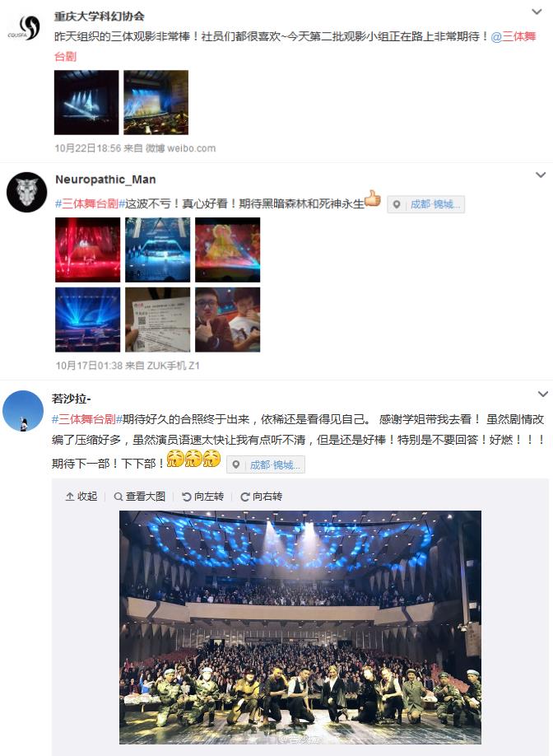Open Neuropathic_Man wolf avatar
The image size is (553, 756).
point(26,192)
